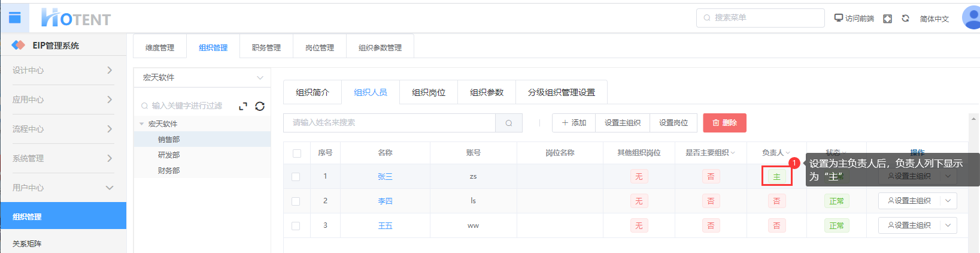Click the refresh icon in the top header
Screen dimensions: 980x253
click(x=906, y=19)
